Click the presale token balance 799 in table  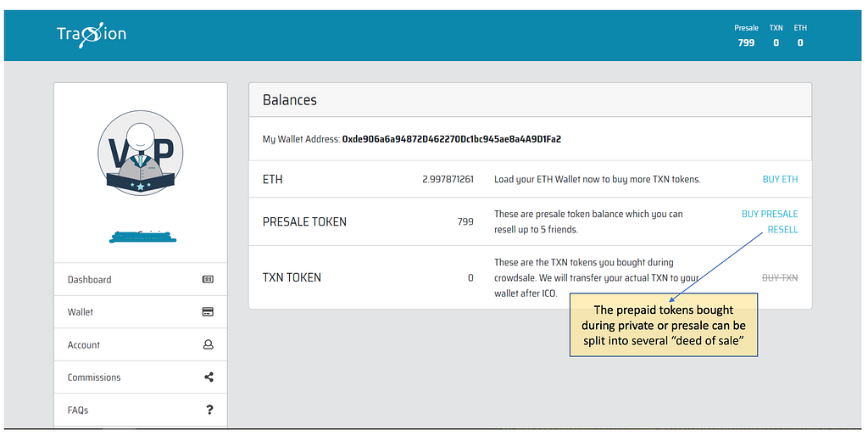[x=465, y=221]
